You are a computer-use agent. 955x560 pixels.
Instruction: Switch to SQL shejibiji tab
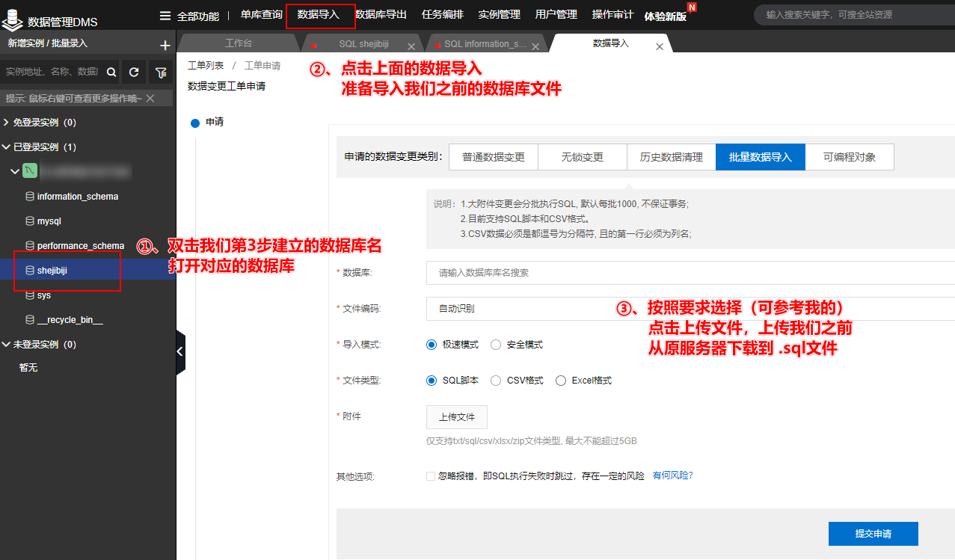coord(363,44)
